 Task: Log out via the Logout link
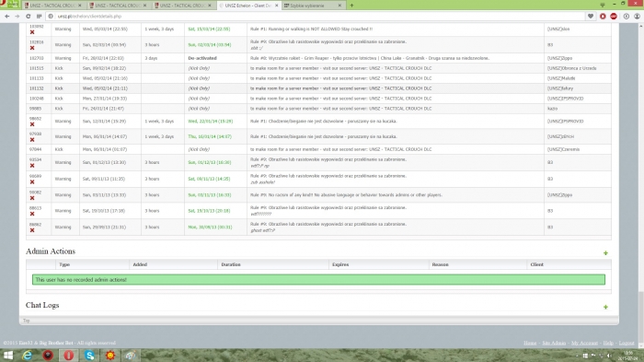(627, 343)
